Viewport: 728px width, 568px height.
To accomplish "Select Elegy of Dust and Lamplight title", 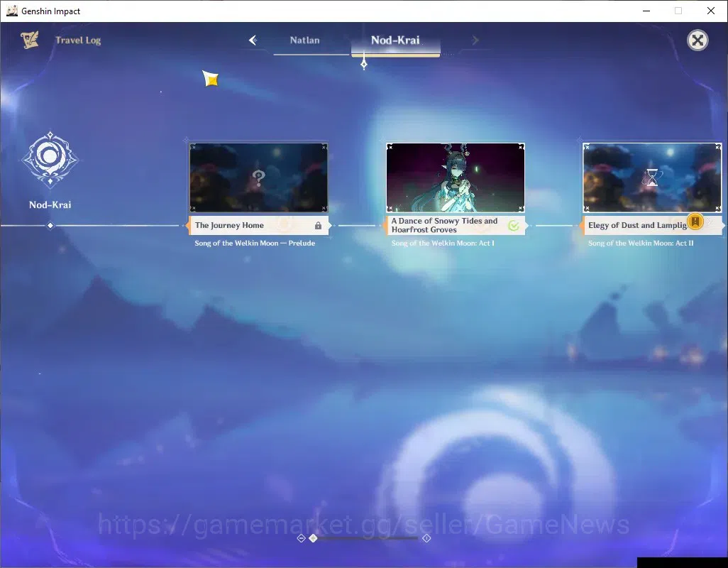I will point(637,225).
